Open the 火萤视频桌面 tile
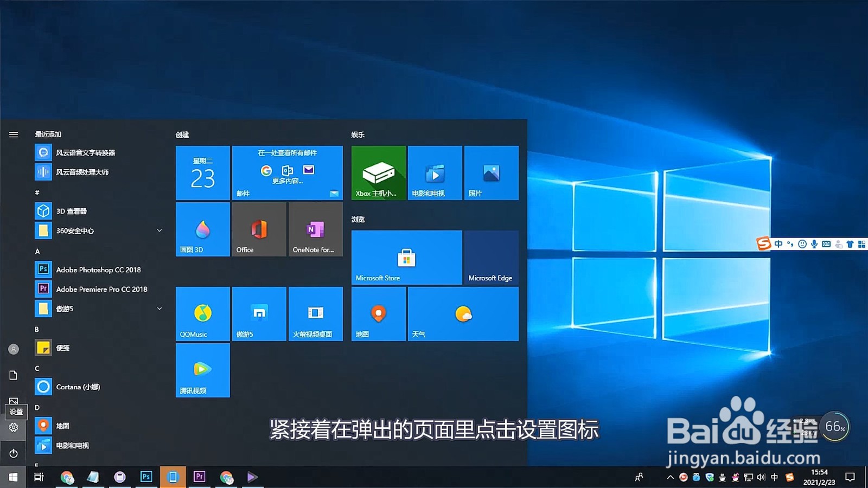The width and height of the screenshot is (868, 488). point(316,314)
